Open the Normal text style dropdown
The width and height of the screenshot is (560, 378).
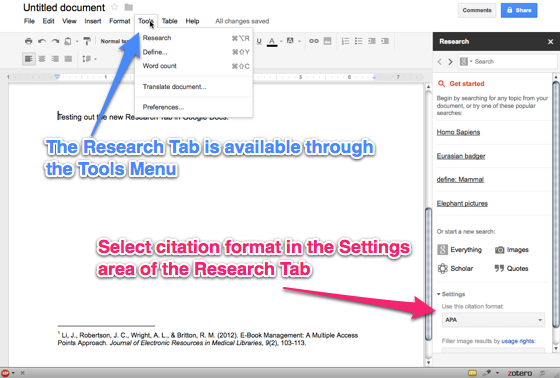pyautogui.click(x=114, y=41)
